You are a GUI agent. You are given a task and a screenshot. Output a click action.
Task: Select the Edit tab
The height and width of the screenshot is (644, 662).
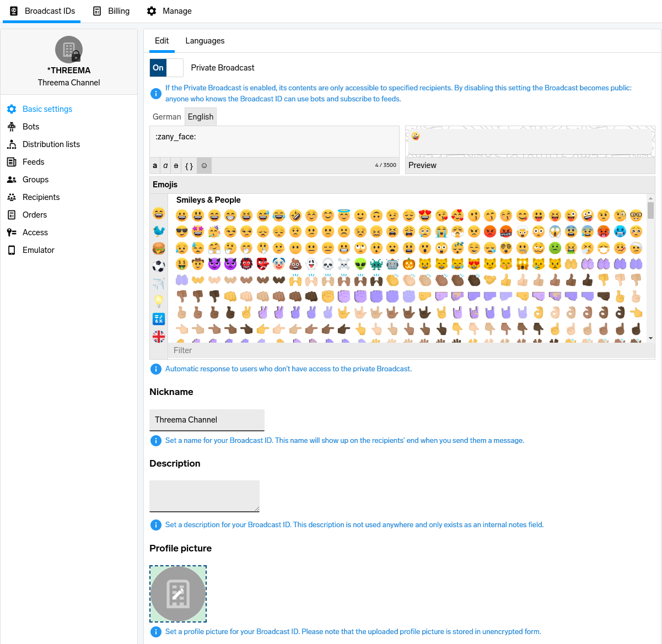click(162, 41)
